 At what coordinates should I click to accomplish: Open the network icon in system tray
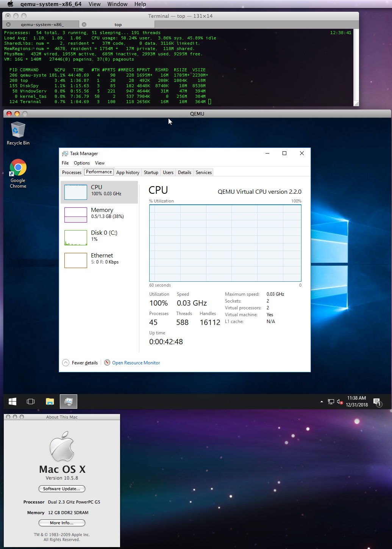click(x=331, y=402)
